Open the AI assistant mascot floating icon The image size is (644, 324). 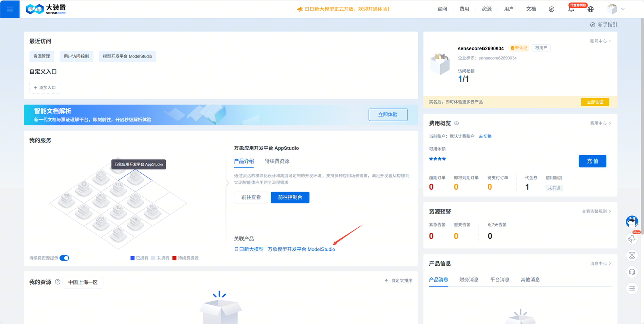632,221
